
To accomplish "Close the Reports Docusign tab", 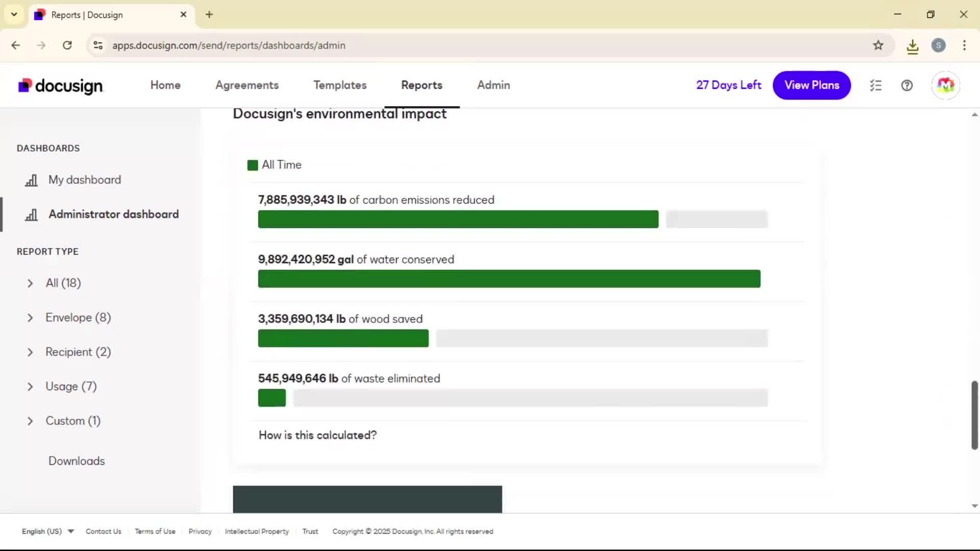I will pos(183,14).
